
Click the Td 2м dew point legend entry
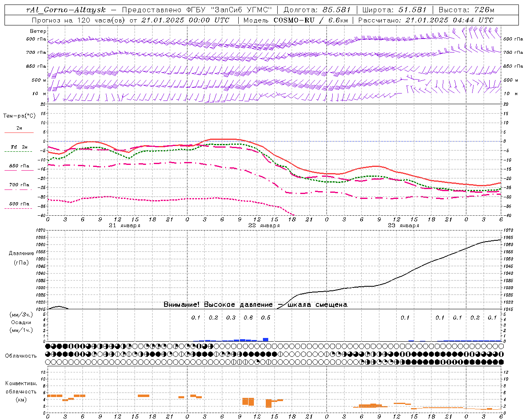tap(19, 147)
